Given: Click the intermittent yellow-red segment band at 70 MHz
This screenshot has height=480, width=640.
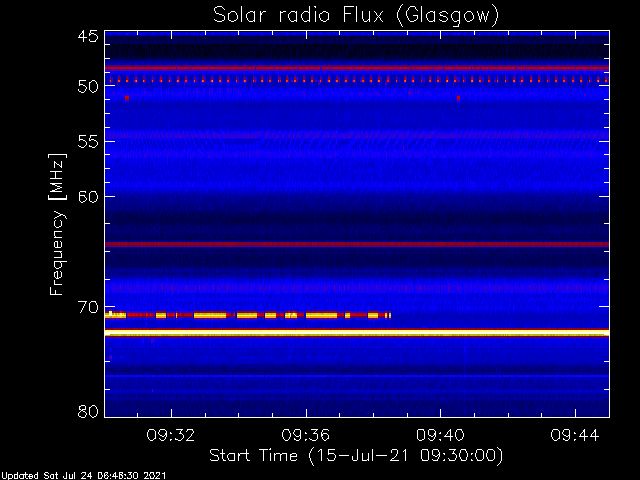Looking at the screenshot, I should tap(248, 315).
